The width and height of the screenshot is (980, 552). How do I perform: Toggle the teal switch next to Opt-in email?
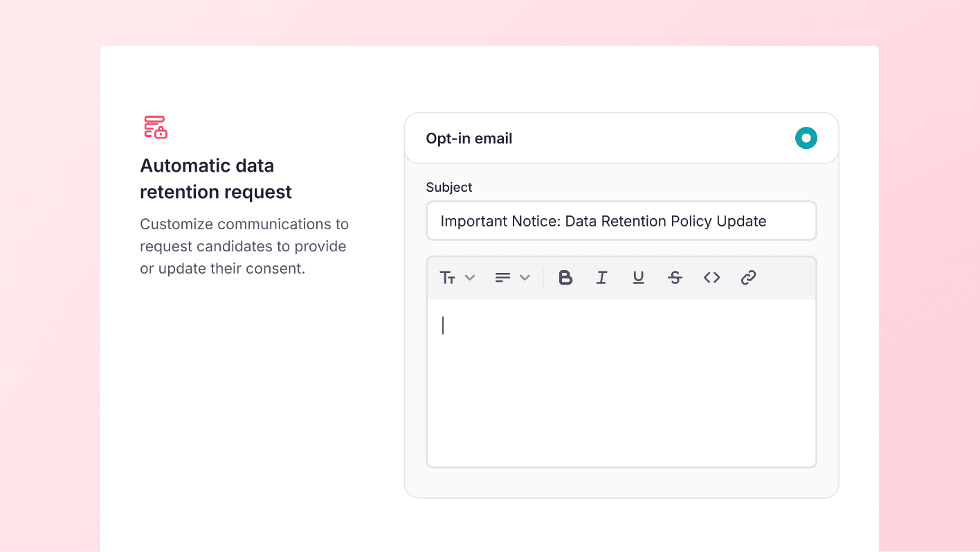point(806,138)
